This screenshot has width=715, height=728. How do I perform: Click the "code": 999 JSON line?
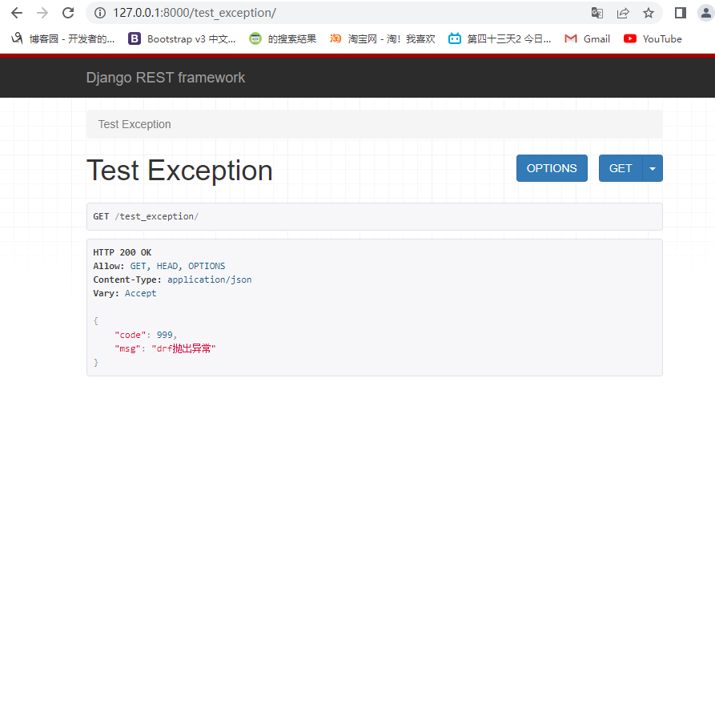coord(146,335)
